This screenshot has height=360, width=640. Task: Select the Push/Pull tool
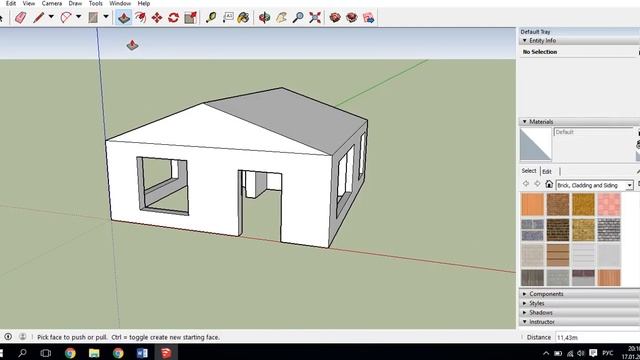coord(124,18)
